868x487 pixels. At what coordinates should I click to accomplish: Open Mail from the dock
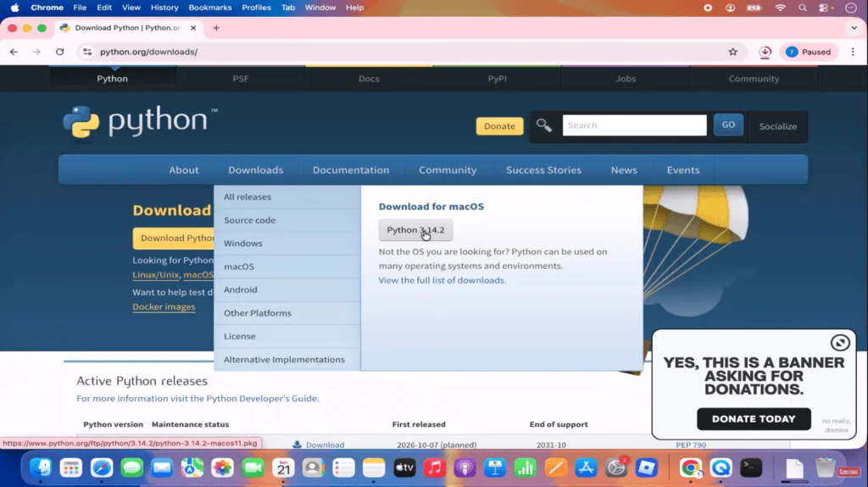pyautogui.click(x=162, y=467)
